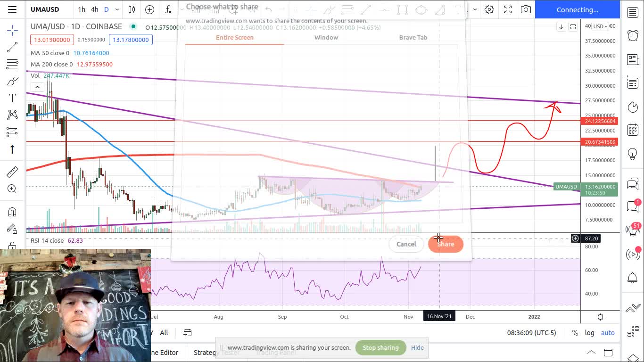Toggle log scale mode
Screen dimensions: 644x362
tap(590, 333)
